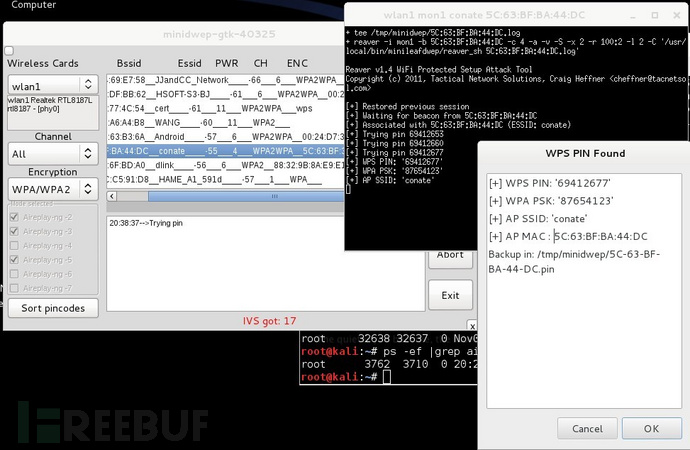
Task: Maximize the wlan1 mon1 conate terminal window
Action: pyautogui.click(x=655, y=15)
